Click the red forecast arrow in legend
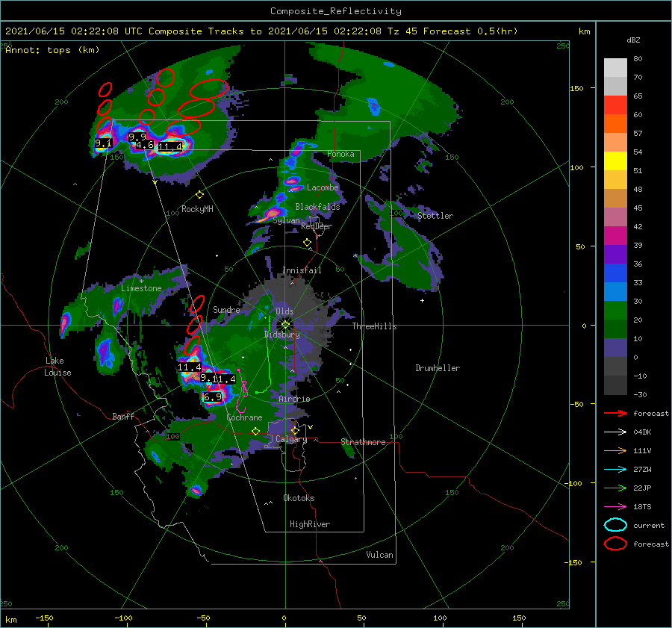The height and width of the screenshot is (628, 672). click(615, 413)
